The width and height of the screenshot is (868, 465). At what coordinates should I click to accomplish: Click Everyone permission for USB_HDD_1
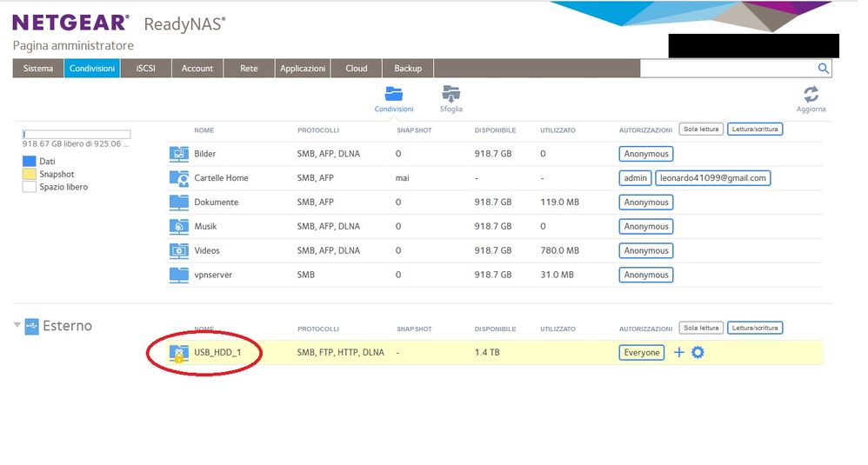tap(642, 352)
